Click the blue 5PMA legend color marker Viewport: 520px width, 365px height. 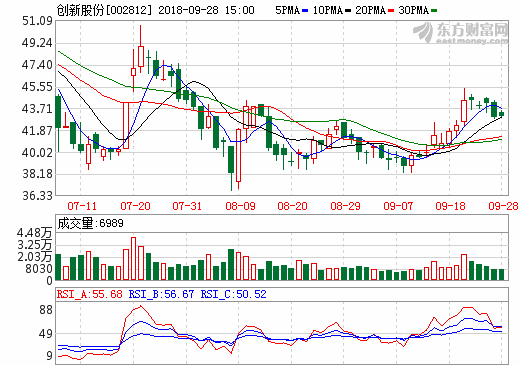click(x=305, y=11)
